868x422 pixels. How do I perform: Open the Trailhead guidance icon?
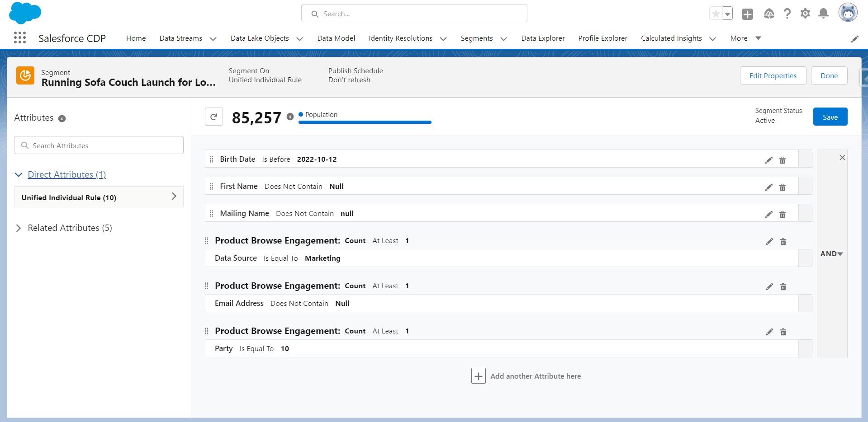769,14
